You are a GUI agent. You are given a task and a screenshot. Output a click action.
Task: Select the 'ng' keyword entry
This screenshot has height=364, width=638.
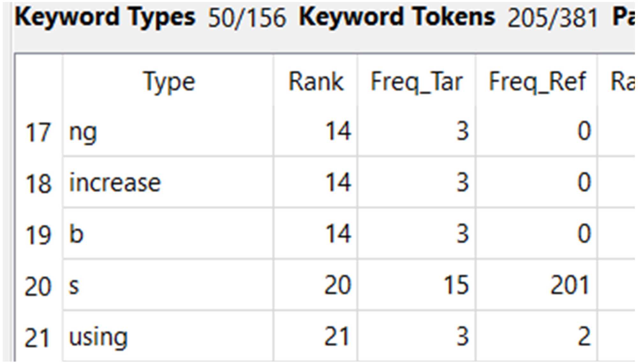83,132
